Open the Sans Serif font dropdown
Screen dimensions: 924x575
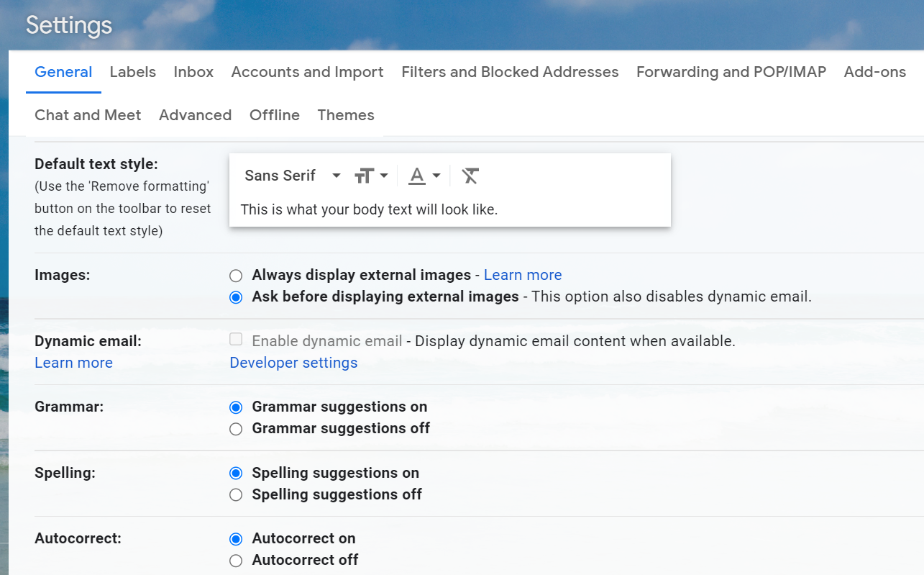[x=293, y=176]
